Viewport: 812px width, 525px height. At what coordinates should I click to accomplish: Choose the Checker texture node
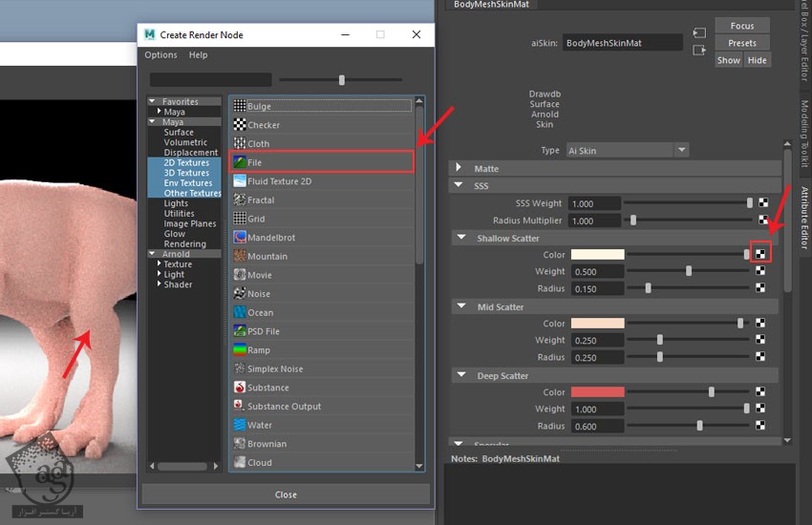pos(321,125)
